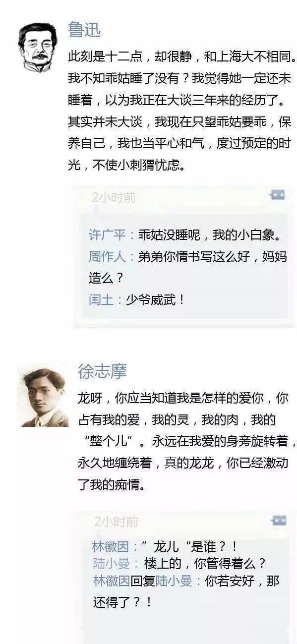Click 林徽因 on the 龙儿 question comment

[x=111, y=547]
